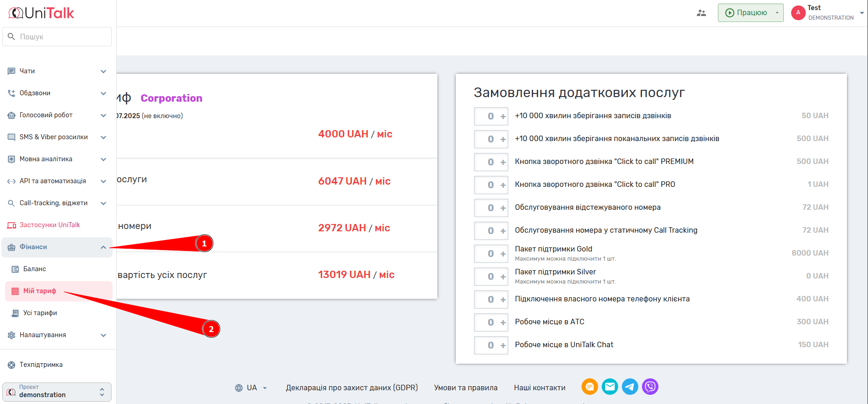Open the Viber contact icon
868x404 pixels.
point(650,387)
